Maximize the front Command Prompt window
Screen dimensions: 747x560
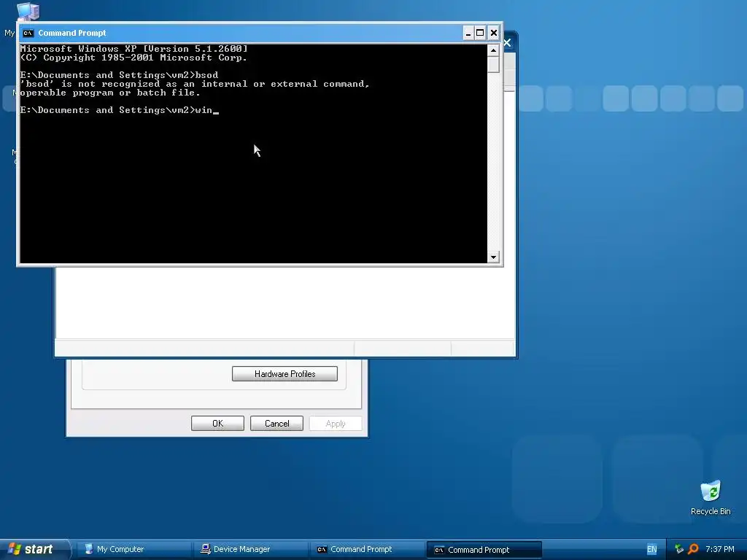coord(480,33)
